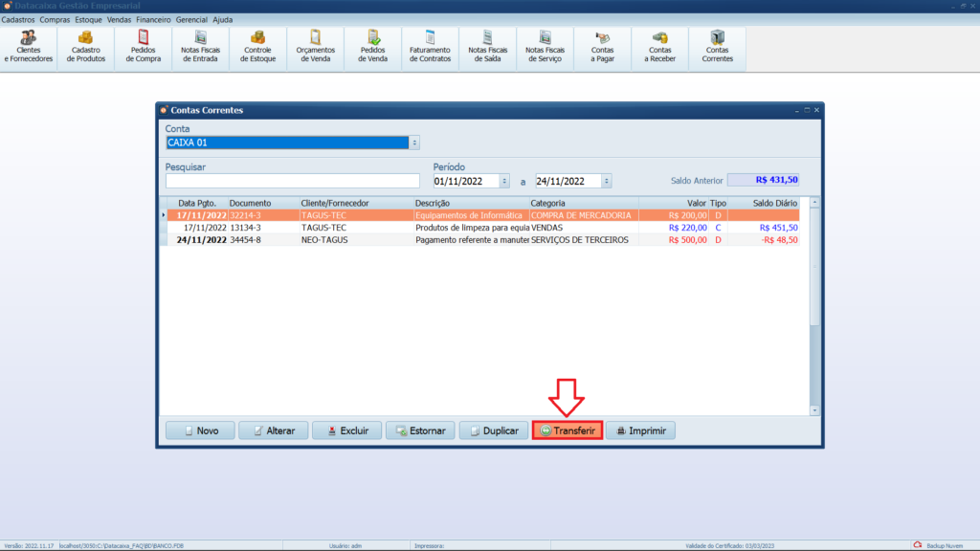Viewport: 980px width, 551px height.
Task: Open Clientes e Fornecedores from toolbar
Action: [x=29, y=47]
